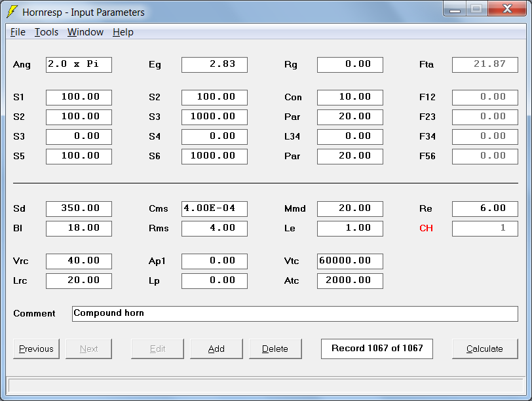The width and height of the screenshot is (532, 401).
Task: Select the Bl field with 18.00
Action: point(79,229)
